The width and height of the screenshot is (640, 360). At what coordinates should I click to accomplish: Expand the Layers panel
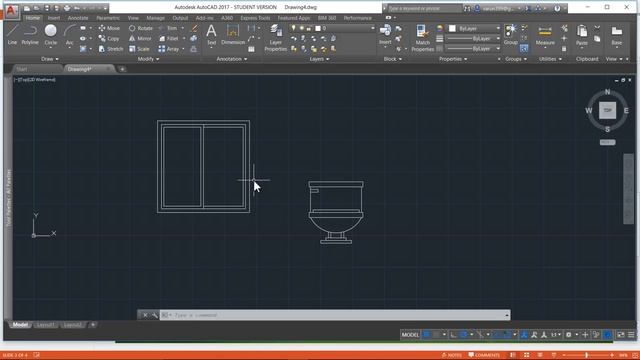pyautogui.click(x=319, y=59)
